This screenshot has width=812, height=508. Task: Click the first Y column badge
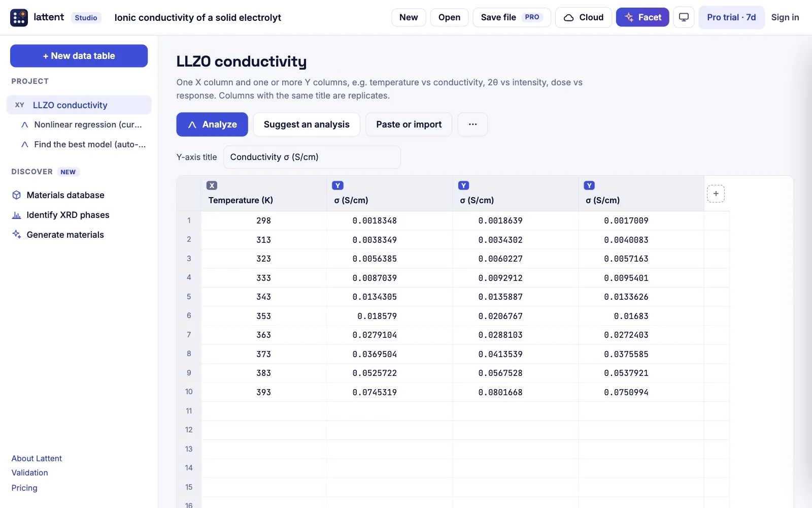[337, 185]
